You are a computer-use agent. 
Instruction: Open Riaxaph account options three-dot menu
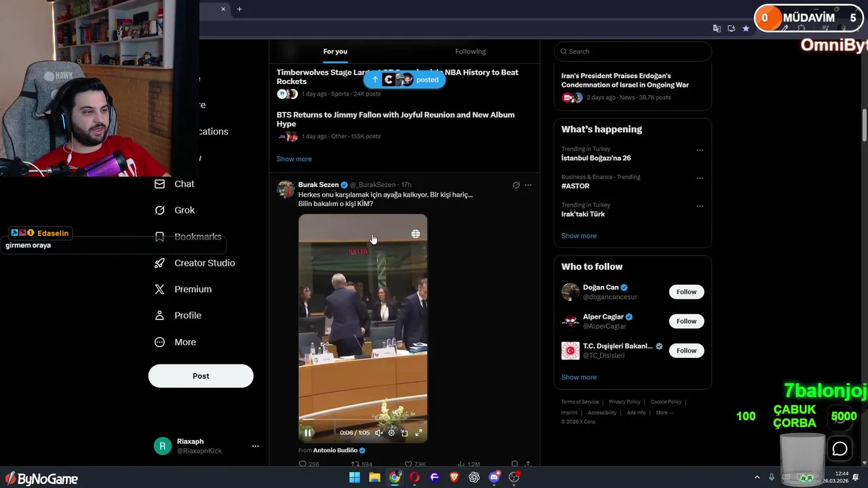click(256, 446)
